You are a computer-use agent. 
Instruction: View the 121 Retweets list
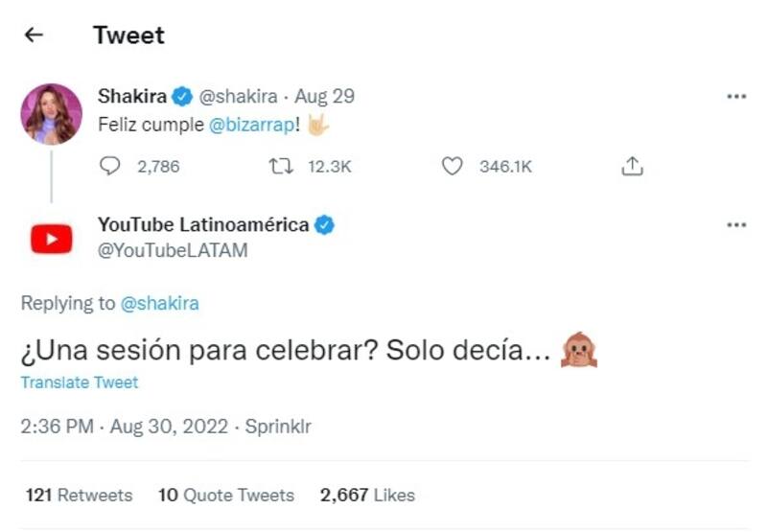point(80,496)
